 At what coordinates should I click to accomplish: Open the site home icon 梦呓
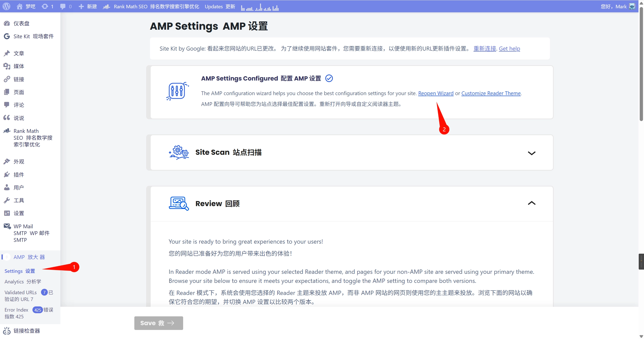point(19,6)
